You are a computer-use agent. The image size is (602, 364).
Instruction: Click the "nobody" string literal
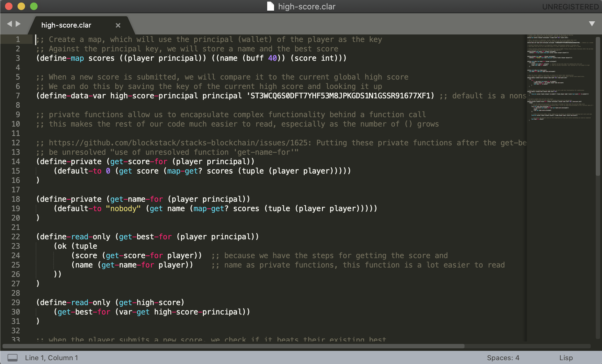point(123,209)
